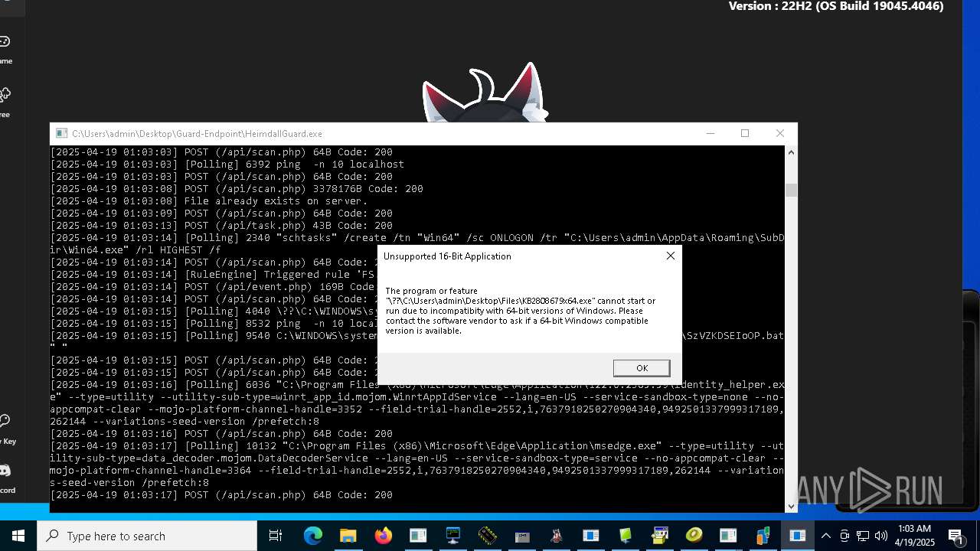Click the '[Polling] 6392 ping -n 10 localhost' line
980x551 pixels.
click(227, 165)
